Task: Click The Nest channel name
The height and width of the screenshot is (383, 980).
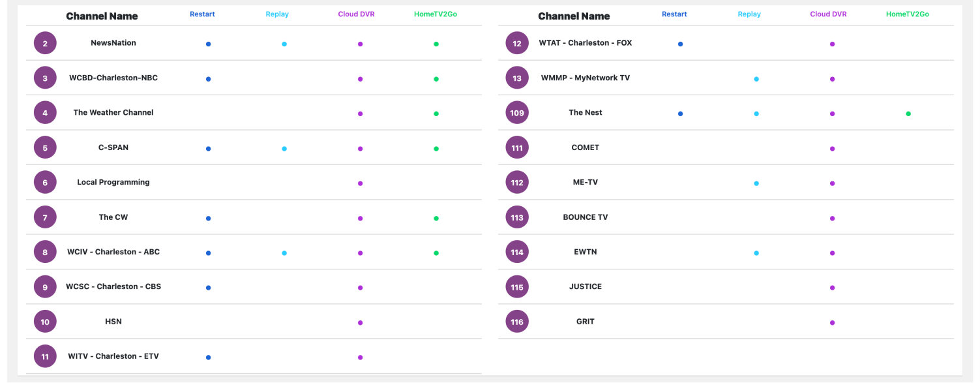Action: click(586, 113)
